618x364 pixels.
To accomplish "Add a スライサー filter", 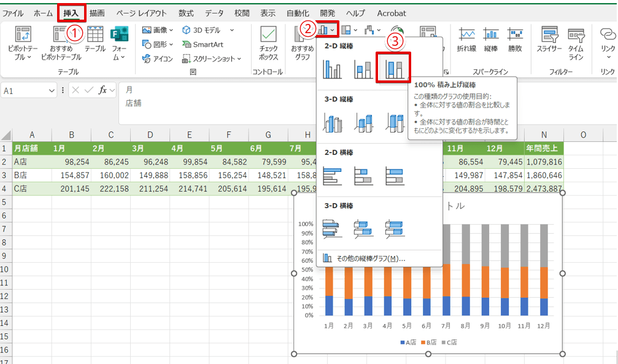I will 549,39.
